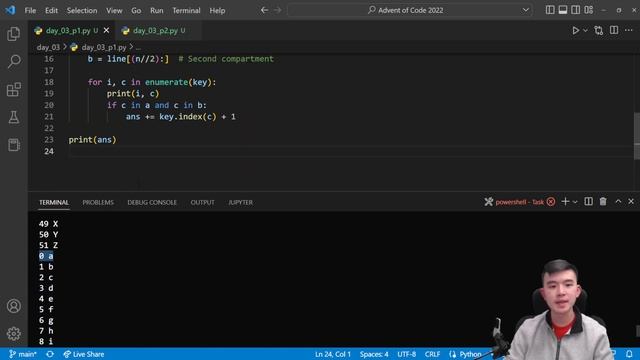Start Live Share from status bar
This screenshot has height=360, width=640.
tap(84, 354)
